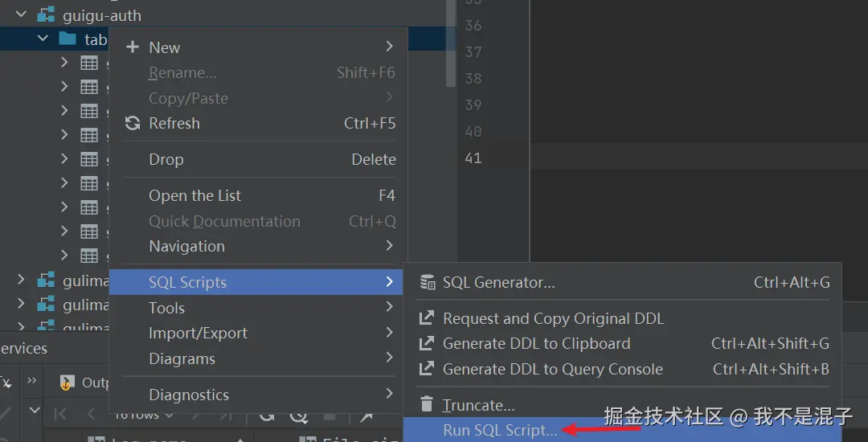868x442 pixels.
Task: Click line number 38 in gutter
Action: [473, 79]
